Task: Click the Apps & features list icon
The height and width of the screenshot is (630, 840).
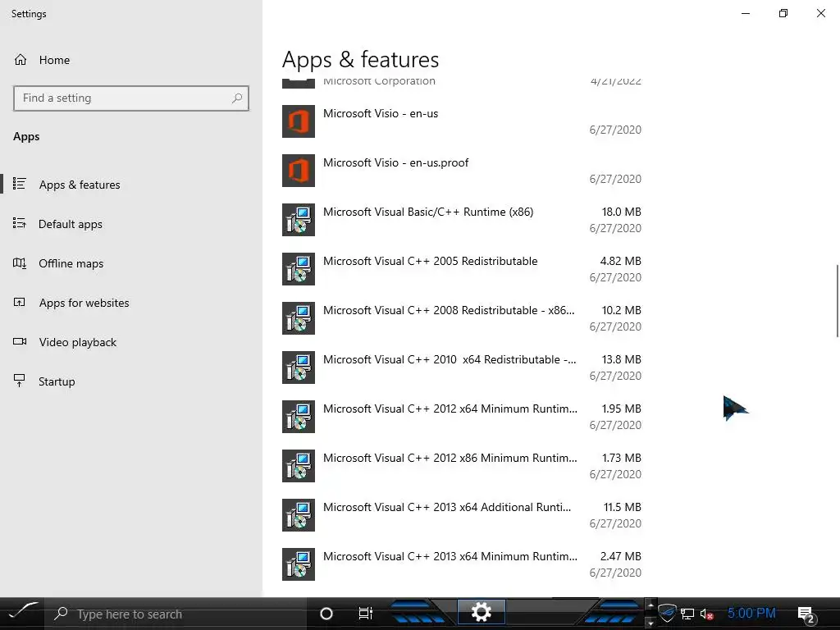Action: (x=20, y=184)
